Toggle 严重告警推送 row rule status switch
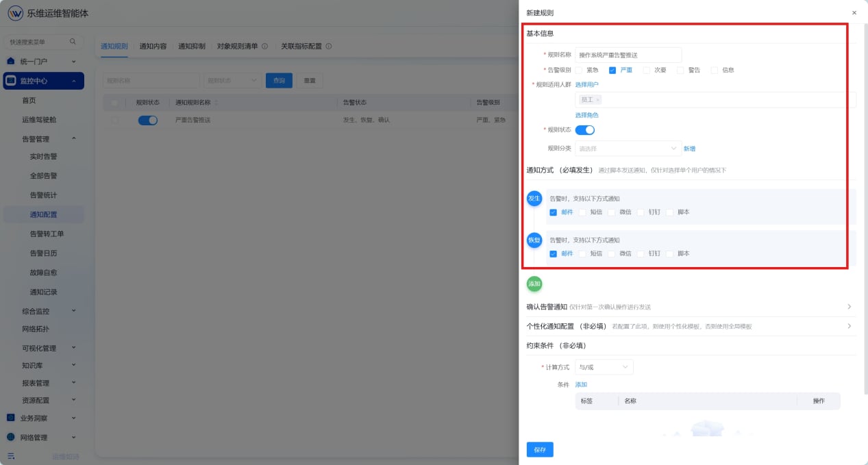868x465 pixels. [148, 120]
